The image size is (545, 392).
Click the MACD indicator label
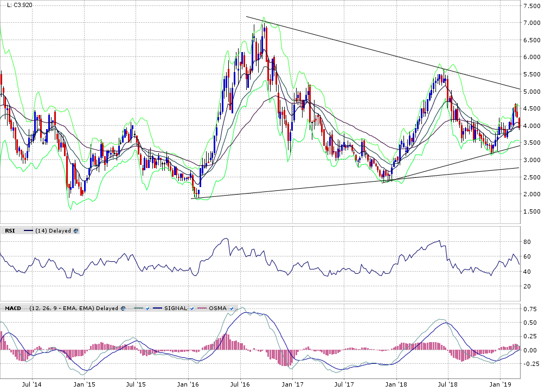click(x=12, y=308)
